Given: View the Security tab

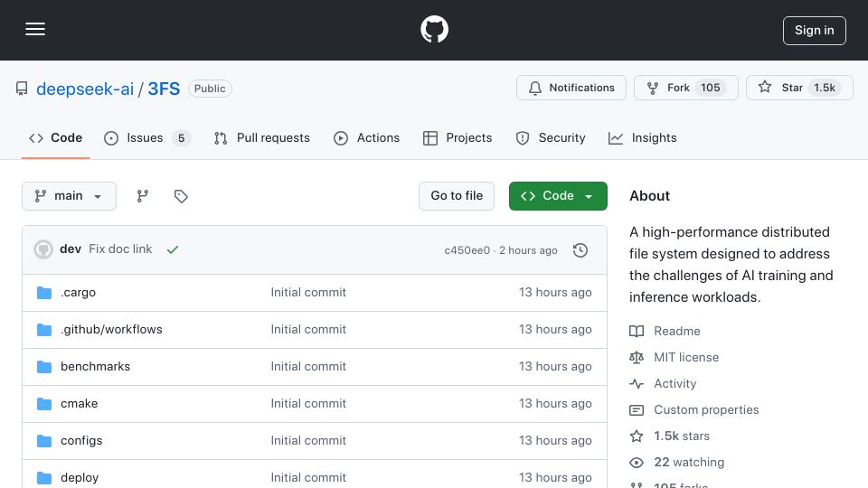Looking at the screenshot, I should tap(551, 137).
